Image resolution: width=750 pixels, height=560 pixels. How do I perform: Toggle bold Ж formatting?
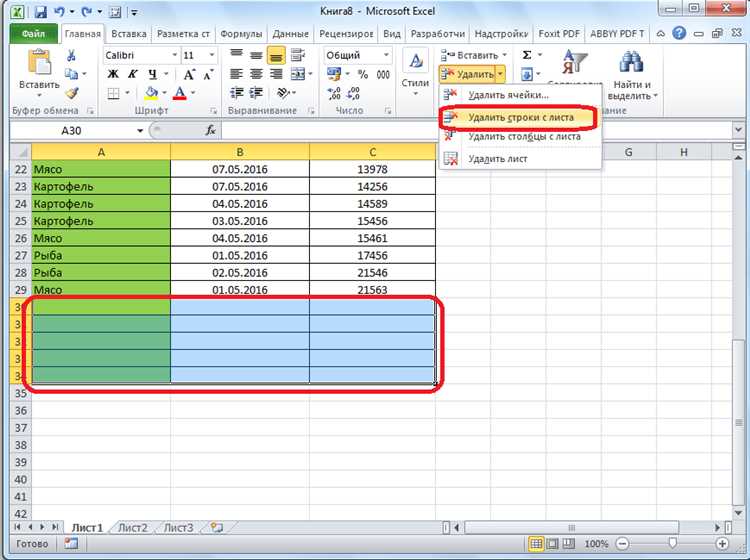(x=113, y=74)
